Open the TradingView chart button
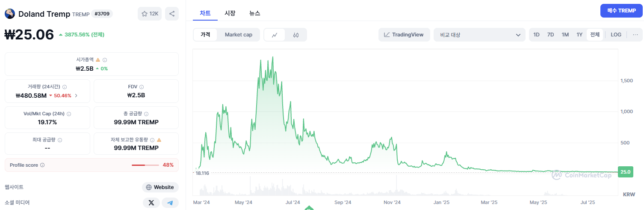Screen dimensions: 644x210 coord(404,35)
